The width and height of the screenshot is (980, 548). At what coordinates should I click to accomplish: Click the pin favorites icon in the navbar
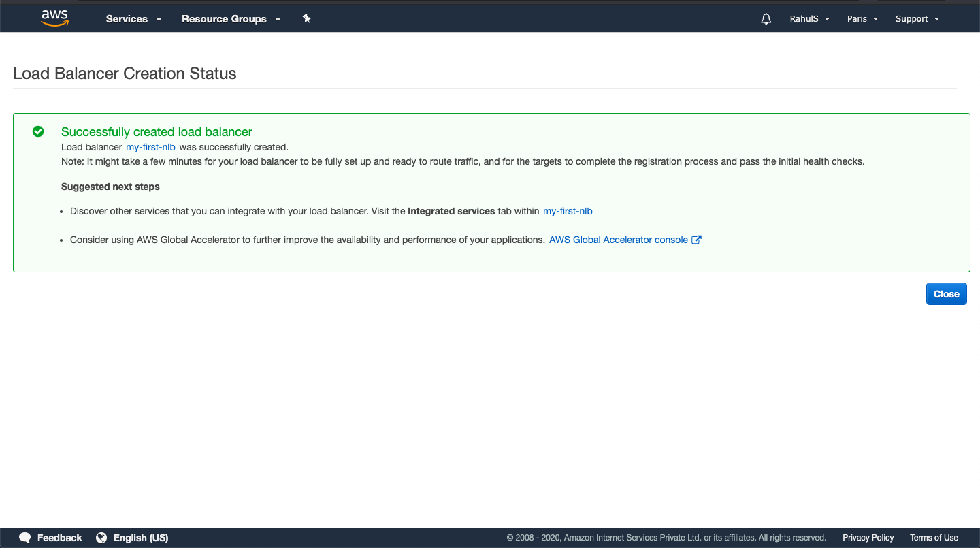pyautogui.click(x=306, y=18)
